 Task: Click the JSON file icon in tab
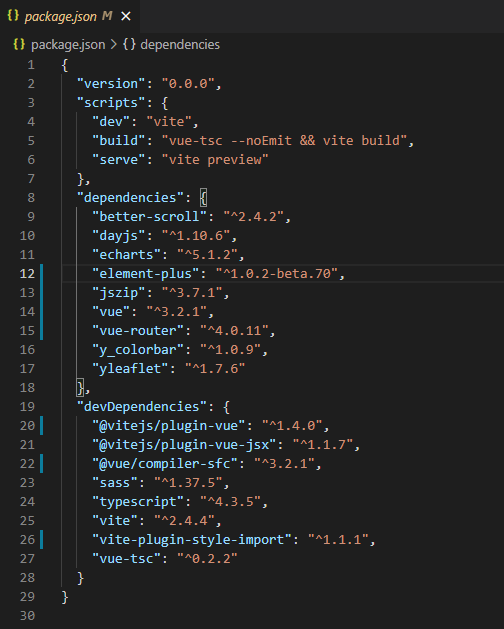[13, 16]
